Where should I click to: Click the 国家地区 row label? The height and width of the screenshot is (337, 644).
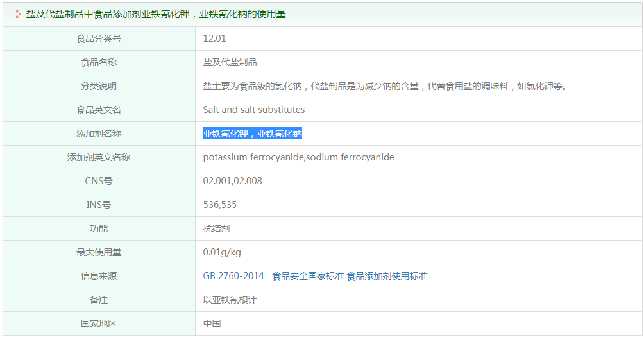pos(99,324)
